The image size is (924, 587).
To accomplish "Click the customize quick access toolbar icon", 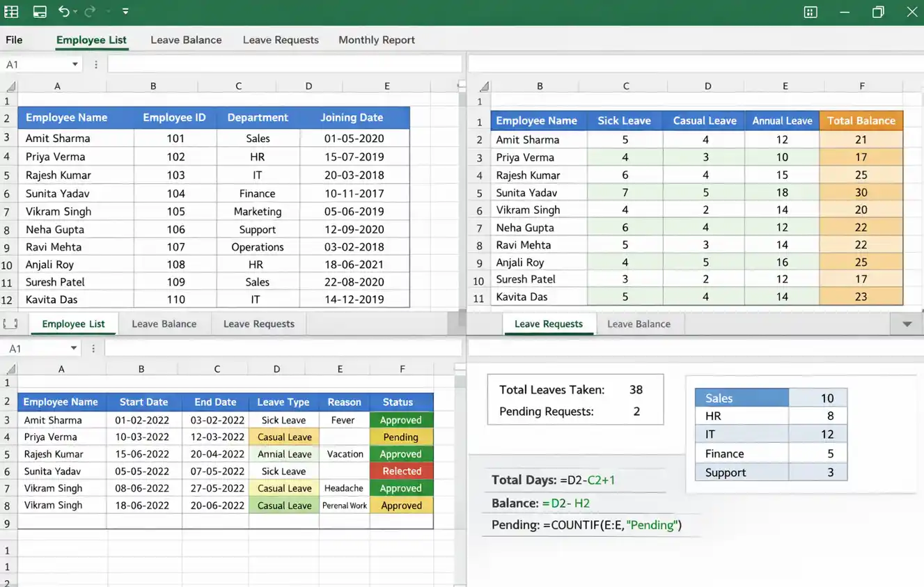I will (125, 11).
